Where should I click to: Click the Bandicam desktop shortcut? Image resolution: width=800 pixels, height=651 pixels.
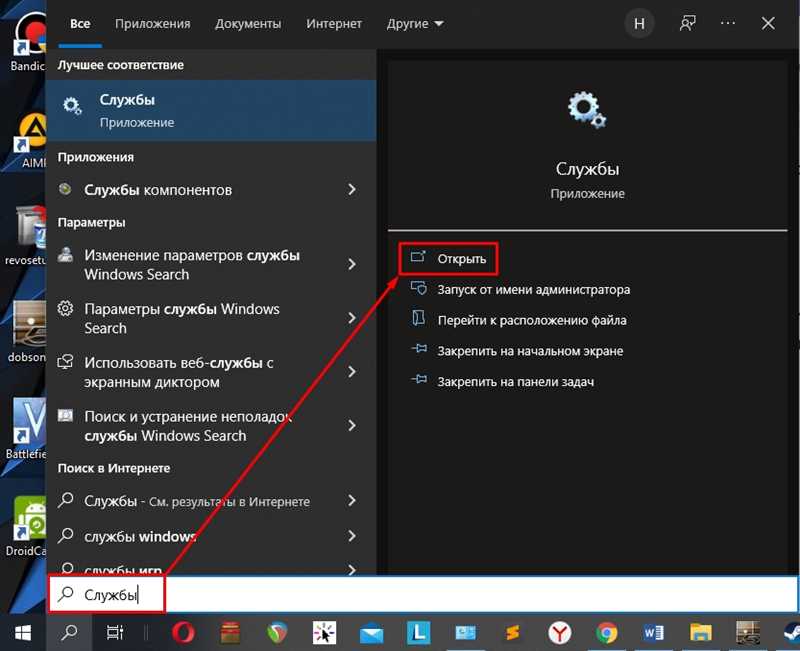[28, 42]
